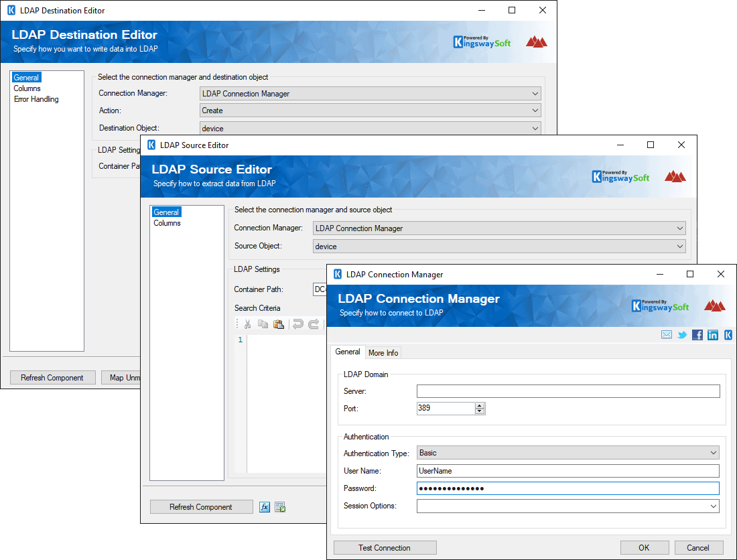Click the Test Connection button
The image size is (737, 560).
(385, 547)
